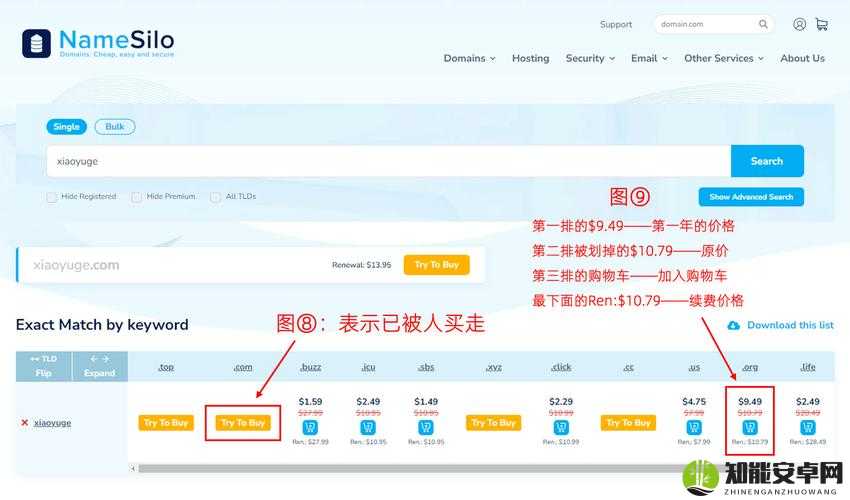Click the .buzz column header
The image size is (850, 500).
(311, 367)
